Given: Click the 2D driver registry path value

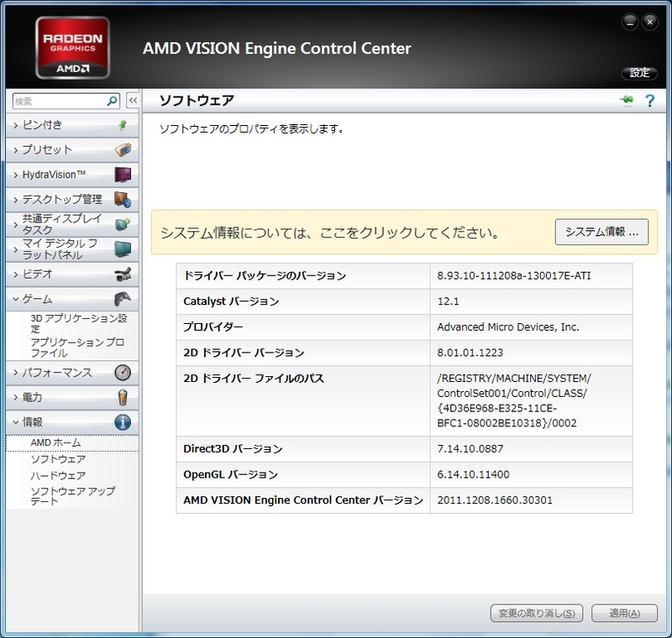Looking at the screenshot, I should tap(514, 400).
